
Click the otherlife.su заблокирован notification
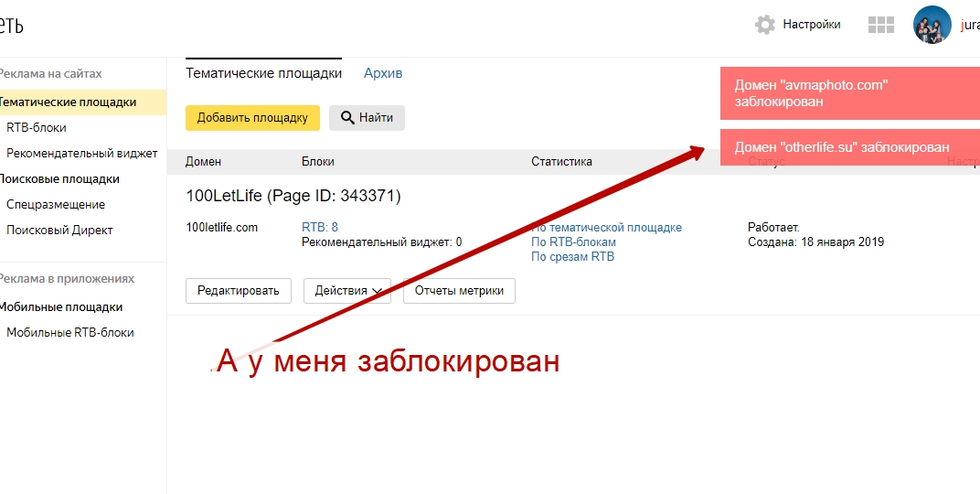(850, 147)
